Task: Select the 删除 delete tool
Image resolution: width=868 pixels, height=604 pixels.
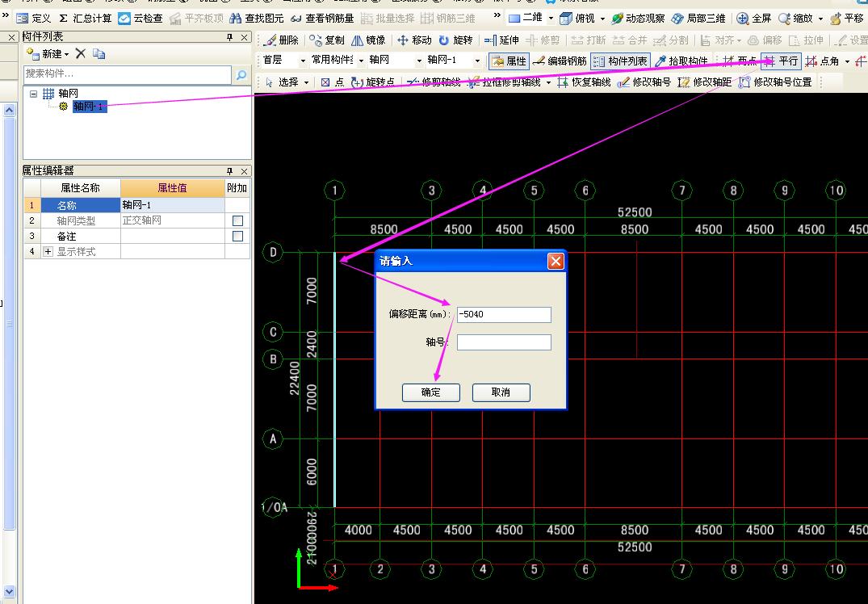Action: [281, 40]
